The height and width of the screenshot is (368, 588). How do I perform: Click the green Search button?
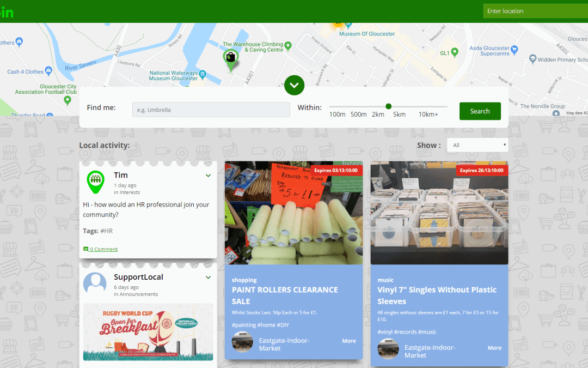(x=480, y=111)
